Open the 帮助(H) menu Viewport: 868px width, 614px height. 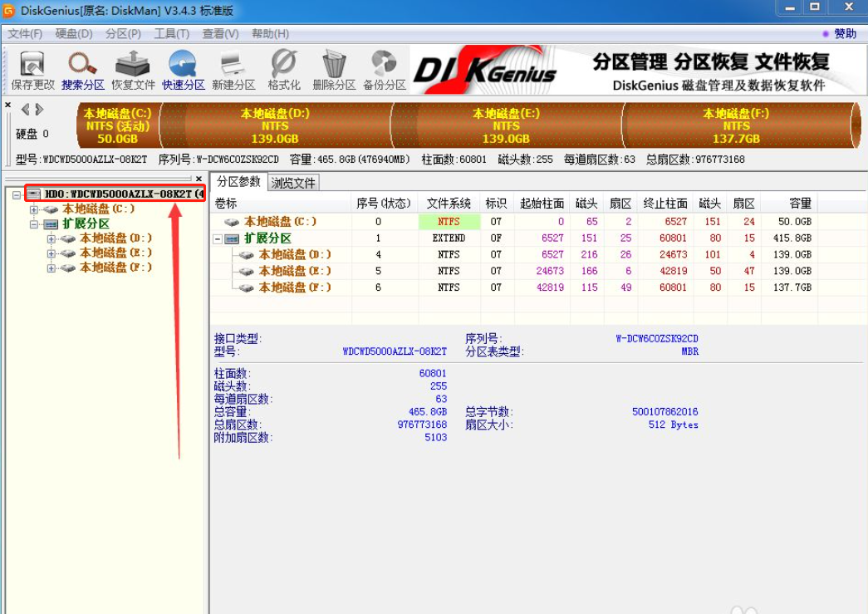coord(268,34)
